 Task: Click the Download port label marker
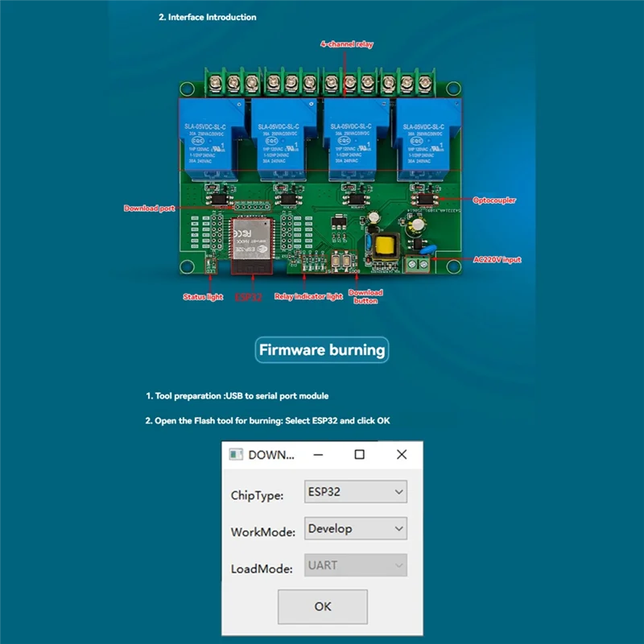click(150, 208)
